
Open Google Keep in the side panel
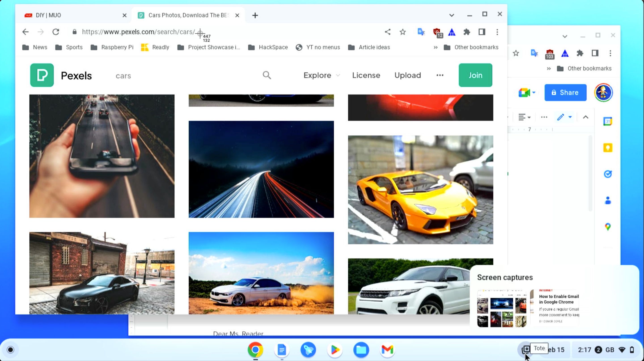click(x=608, y=148)
